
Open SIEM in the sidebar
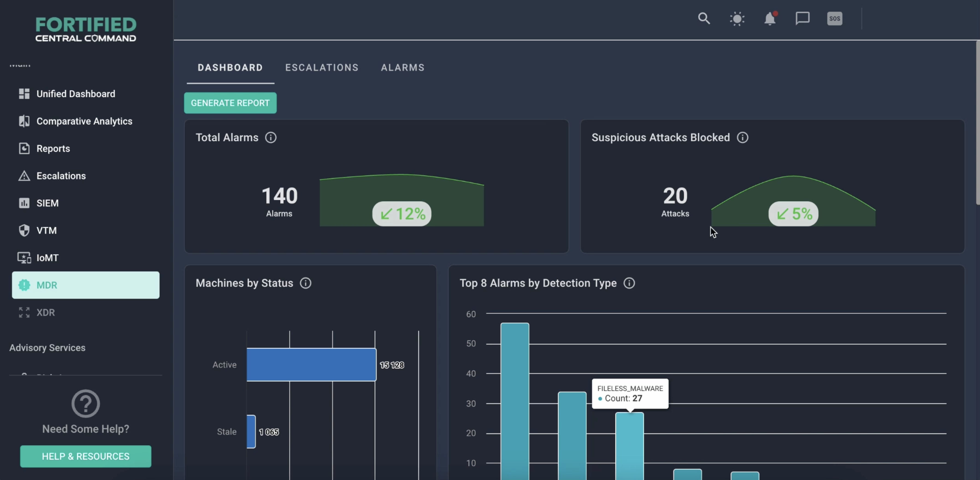pos(85,203)
